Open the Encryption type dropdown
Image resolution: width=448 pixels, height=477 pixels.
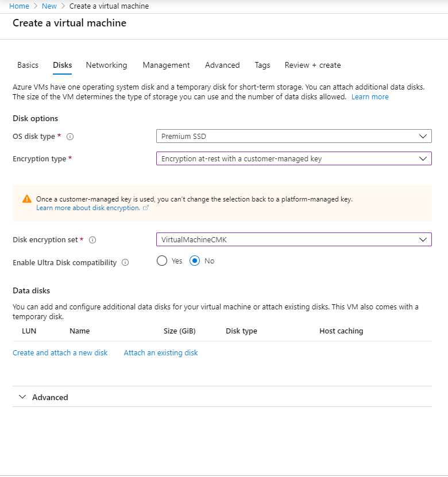(x=293, y=158)
